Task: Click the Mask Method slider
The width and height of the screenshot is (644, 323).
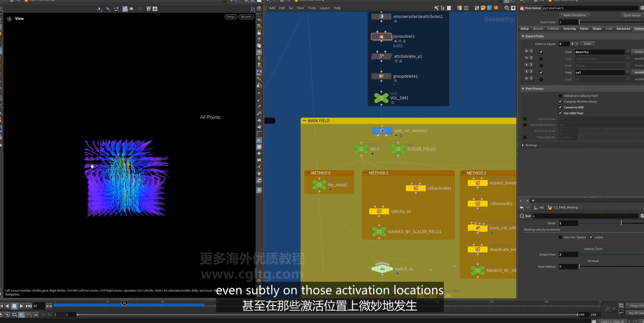Action: coord(611,267)
